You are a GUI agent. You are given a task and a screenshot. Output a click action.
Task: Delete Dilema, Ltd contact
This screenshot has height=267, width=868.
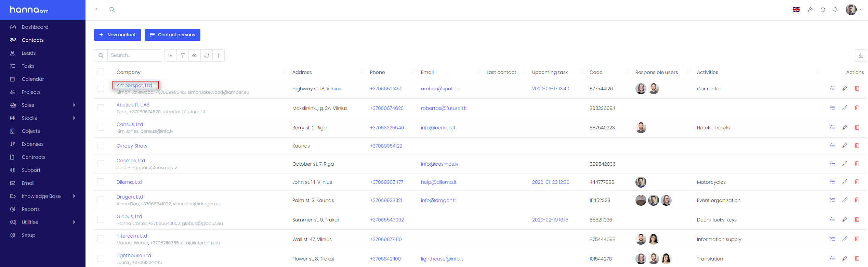pyautogui.click(x=857, y=182)
